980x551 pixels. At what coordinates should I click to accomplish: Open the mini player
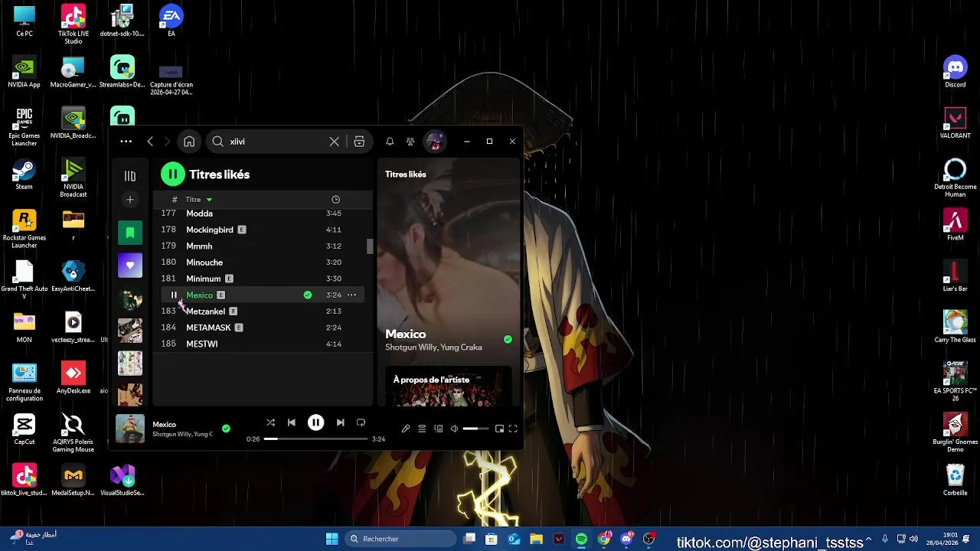click(x=499, y=429)
